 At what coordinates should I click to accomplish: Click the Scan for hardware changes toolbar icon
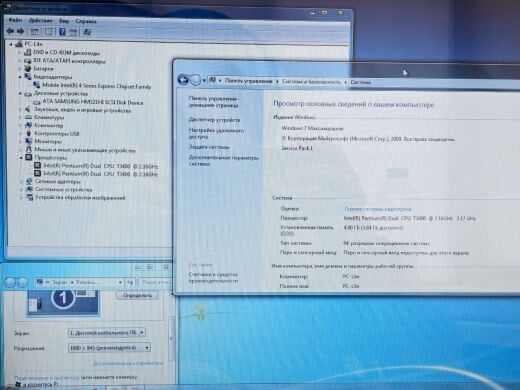coord(87,32)
